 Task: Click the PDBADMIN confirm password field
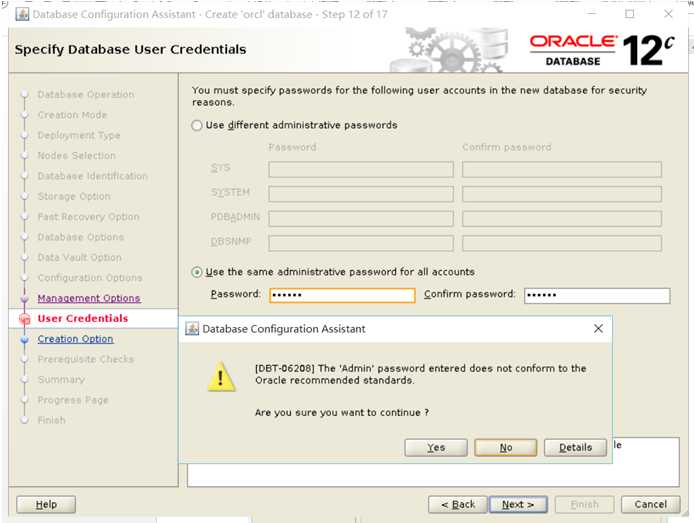562,218
